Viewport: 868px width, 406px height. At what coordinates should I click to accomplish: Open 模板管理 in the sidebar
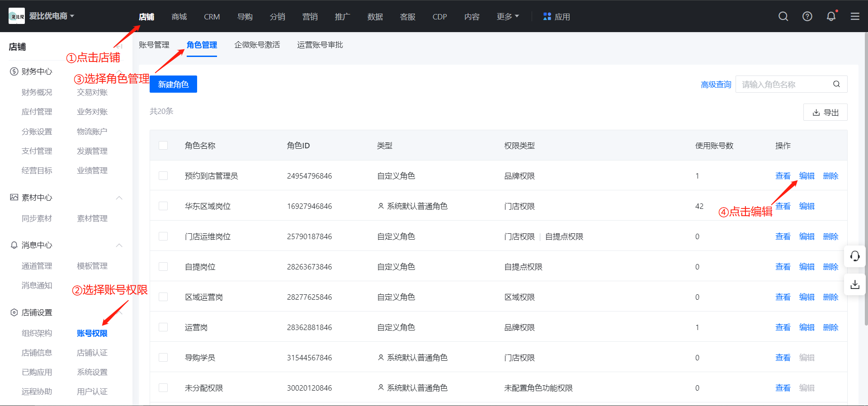92,266
